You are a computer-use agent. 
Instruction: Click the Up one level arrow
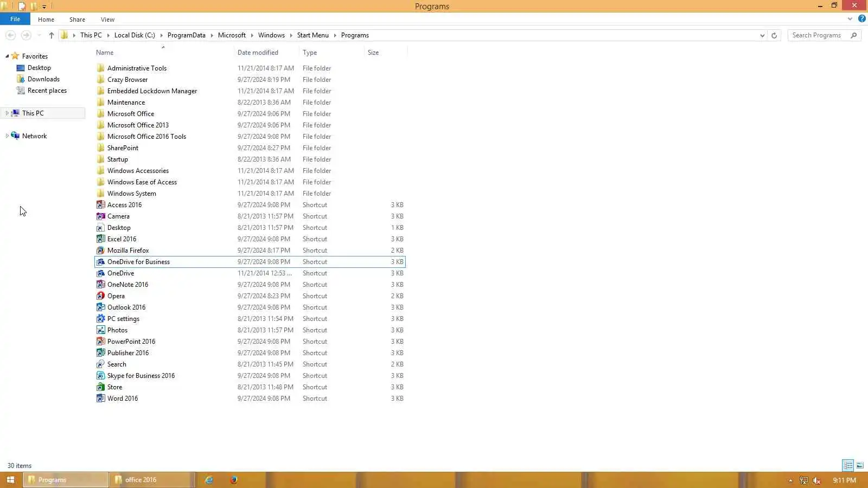click(x=52, y=35)
